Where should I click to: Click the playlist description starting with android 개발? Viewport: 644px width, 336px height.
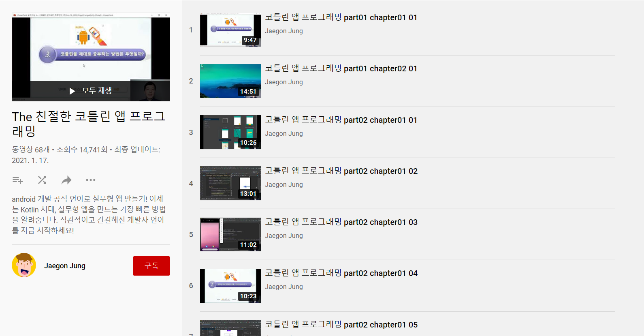[89, 214]
